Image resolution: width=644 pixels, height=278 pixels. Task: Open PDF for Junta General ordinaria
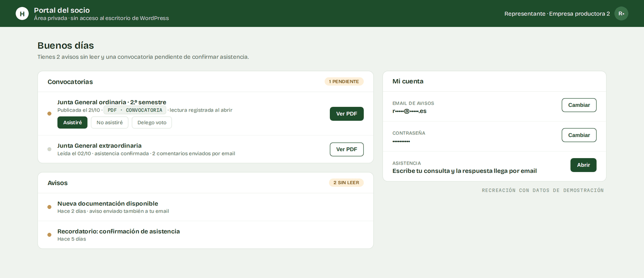[x=347, y=114]
